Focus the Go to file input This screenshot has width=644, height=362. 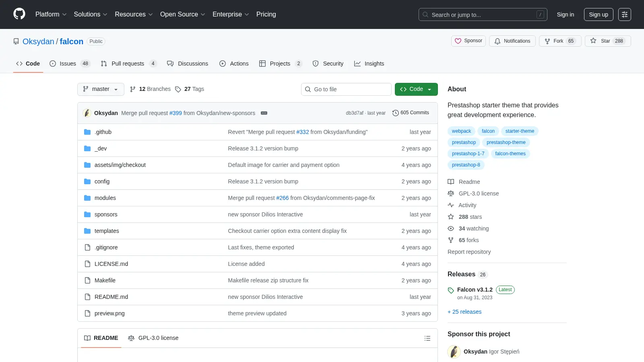(x=346, y=89)
